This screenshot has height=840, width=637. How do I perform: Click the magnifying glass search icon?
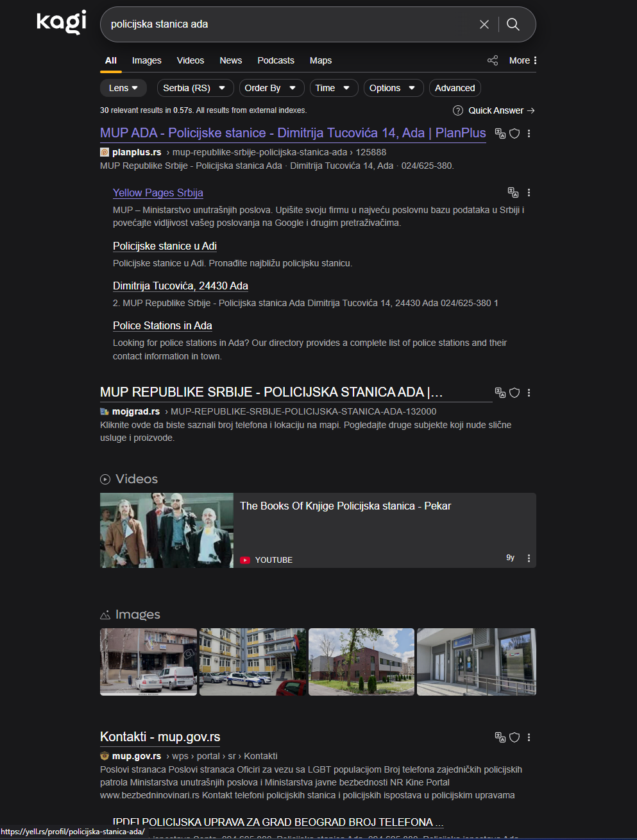tap(513, 24)
